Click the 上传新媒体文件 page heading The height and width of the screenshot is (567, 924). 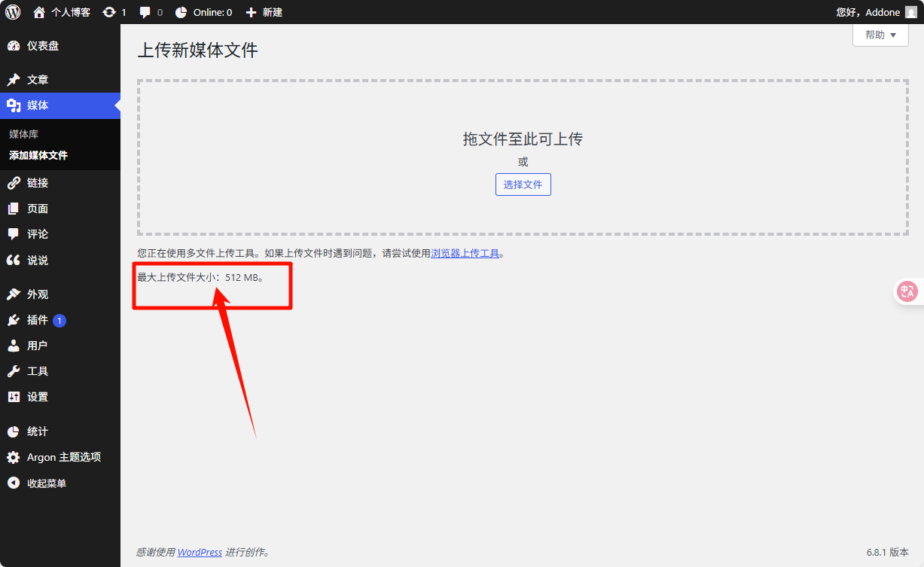tap(197, 50)
